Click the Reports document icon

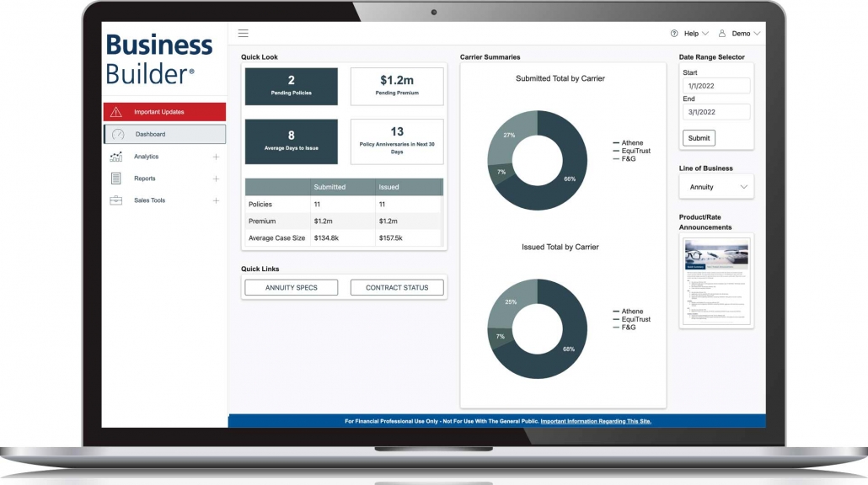[116, 179]
